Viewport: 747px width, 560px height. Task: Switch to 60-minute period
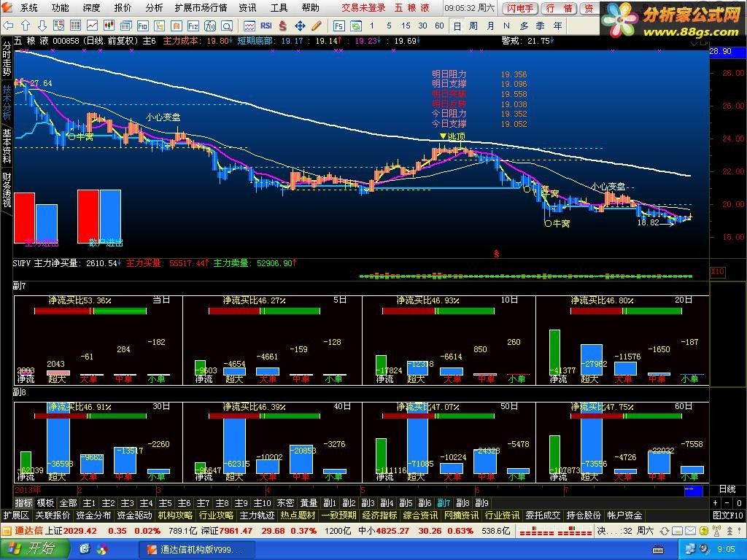439,26
